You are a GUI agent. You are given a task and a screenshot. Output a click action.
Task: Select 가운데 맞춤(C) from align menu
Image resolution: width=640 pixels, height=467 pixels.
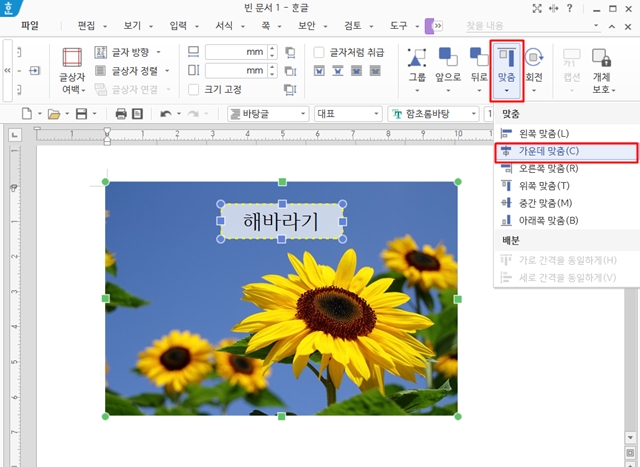tap(567, 151)
